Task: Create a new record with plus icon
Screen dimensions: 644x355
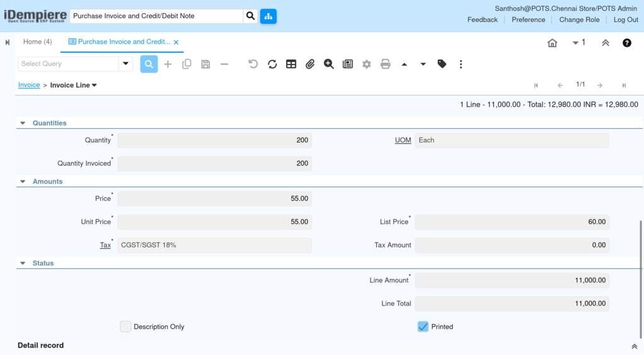Action: 167,64
